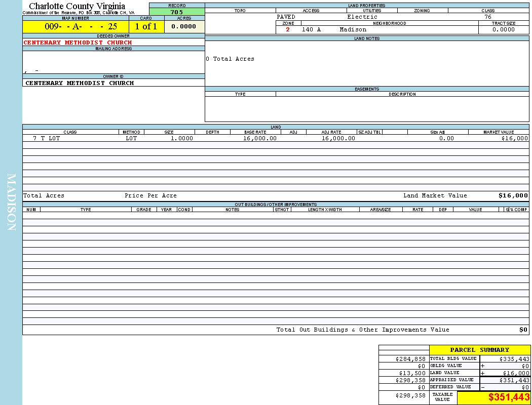Click the vertical MADISON sidebar tab
Image resolution: width=532 pixels, height=405 pixels.
pos(11,202)
